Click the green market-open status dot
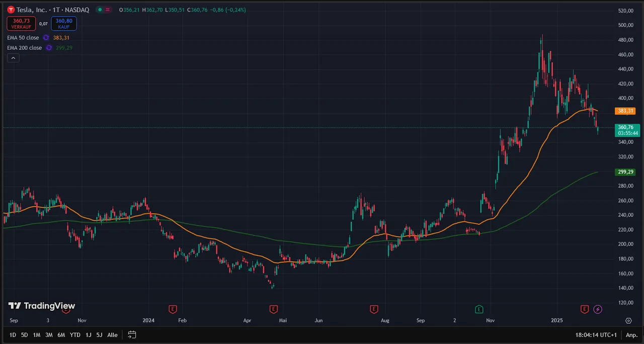Screen dimensions: 644x344 (x=101, y=10)
